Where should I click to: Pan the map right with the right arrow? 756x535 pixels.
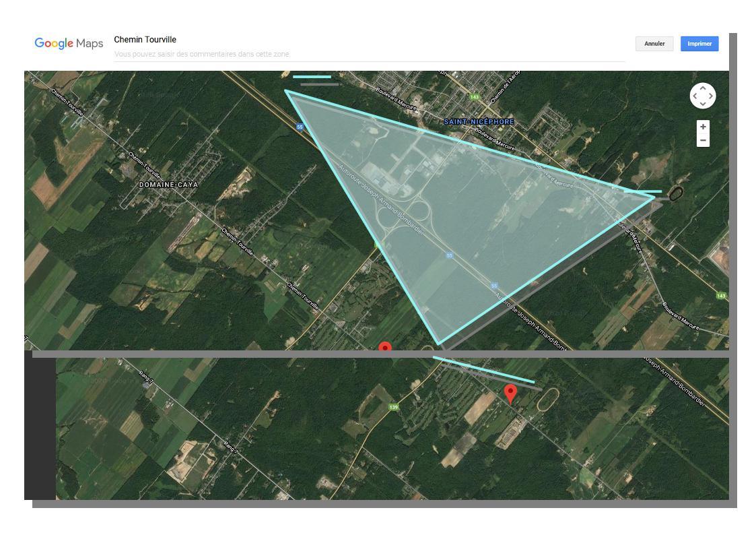[712, 96]
